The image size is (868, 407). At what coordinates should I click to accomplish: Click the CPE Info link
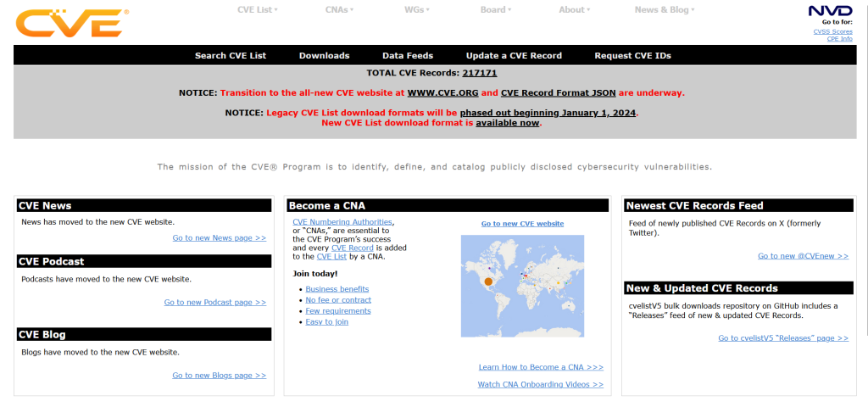839,39
